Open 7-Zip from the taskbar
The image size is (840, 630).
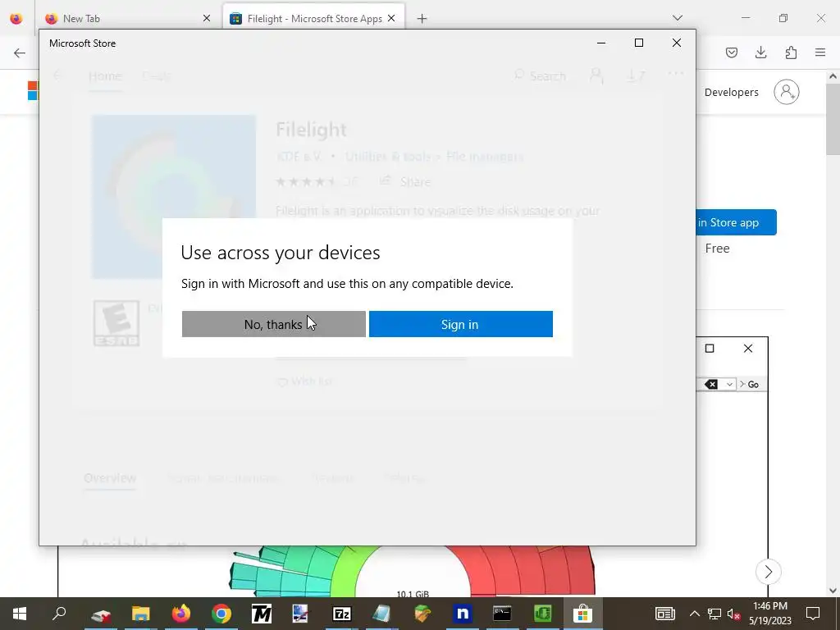(342, 614)
